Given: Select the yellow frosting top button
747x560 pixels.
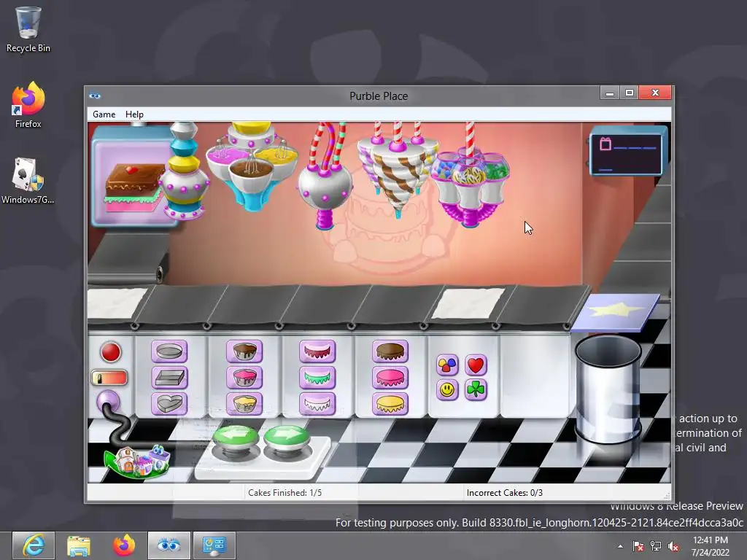Looking at the screenshot, I should coord(390,404).
